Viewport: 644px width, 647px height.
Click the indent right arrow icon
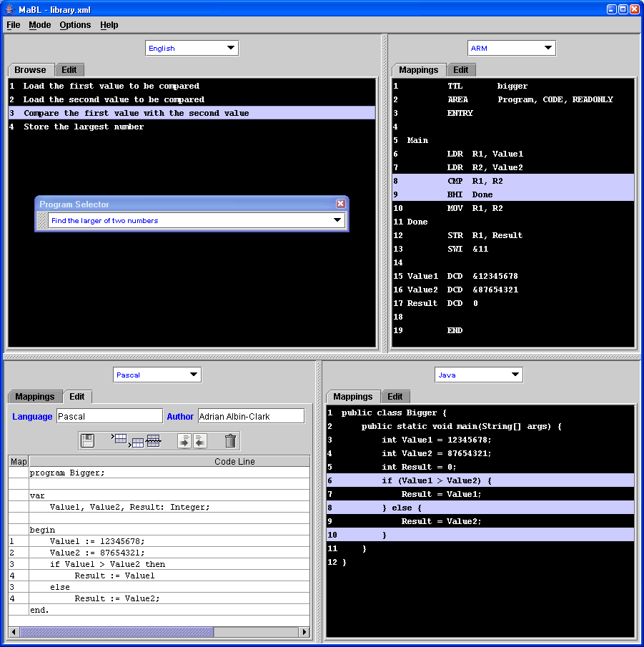point(184,441)
